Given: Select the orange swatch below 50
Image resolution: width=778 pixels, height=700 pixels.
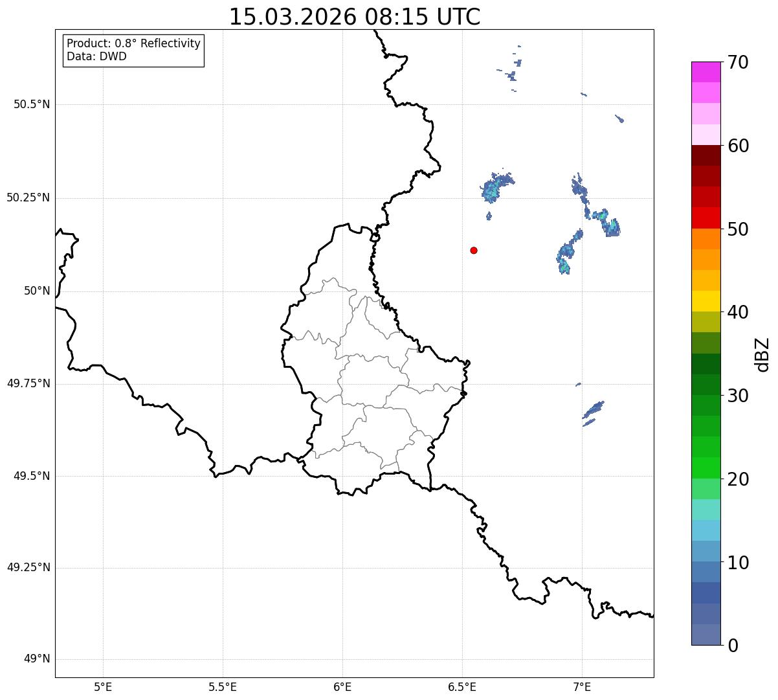Looking at the screenshot, I should click(x=706, y=239).
